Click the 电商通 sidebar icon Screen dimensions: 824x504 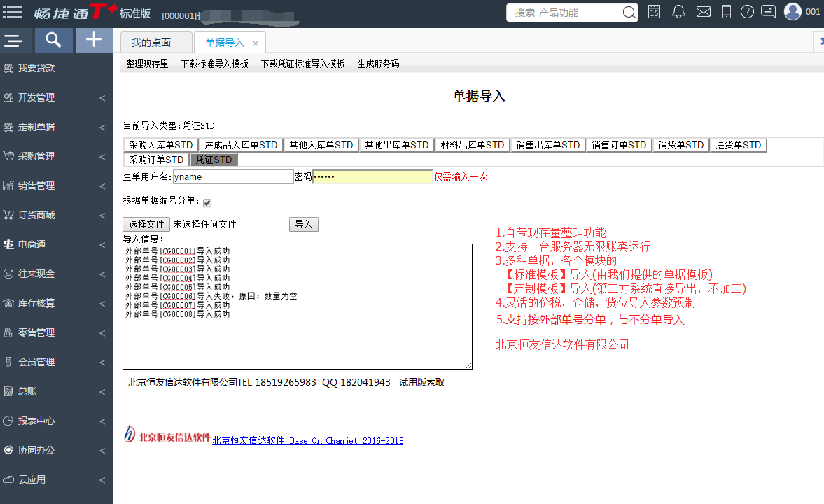tap(8, 244)
